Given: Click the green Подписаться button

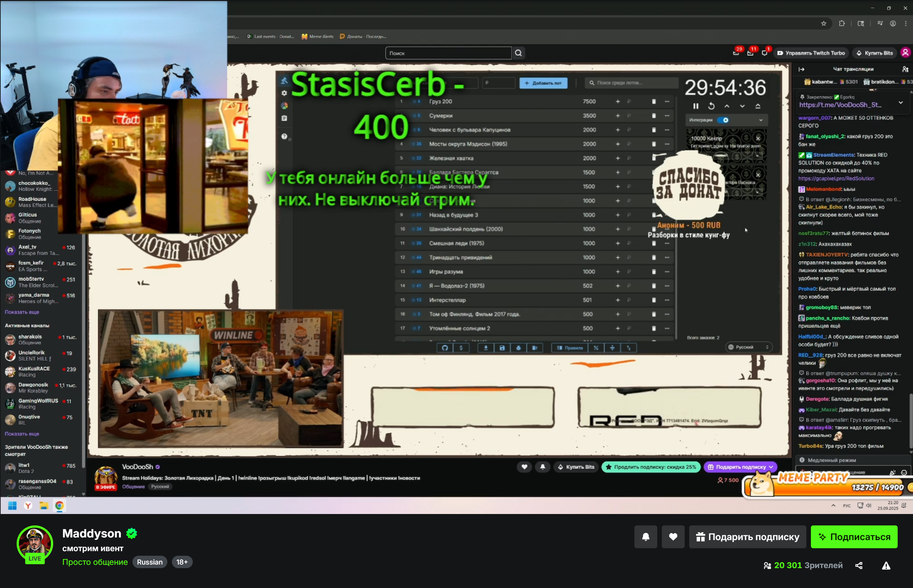Looking at the screenshot, I should (854, 537).
